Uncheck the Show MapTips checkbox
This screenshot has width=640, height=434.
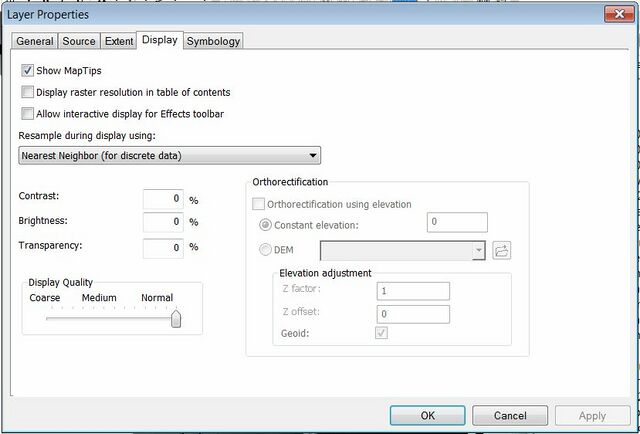[27, 71]
